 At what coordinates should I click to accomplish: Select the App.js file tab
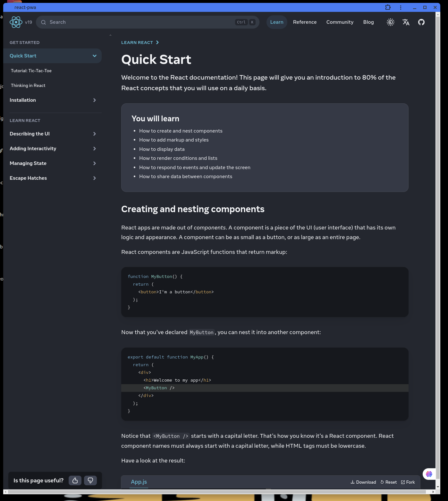[x=139, y=482]
